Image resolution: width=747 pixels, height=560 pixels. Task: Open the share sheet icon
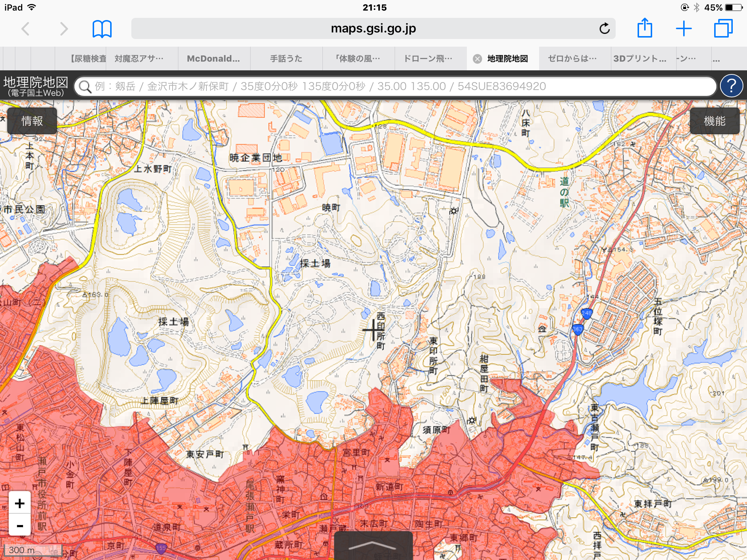(645, 28)
